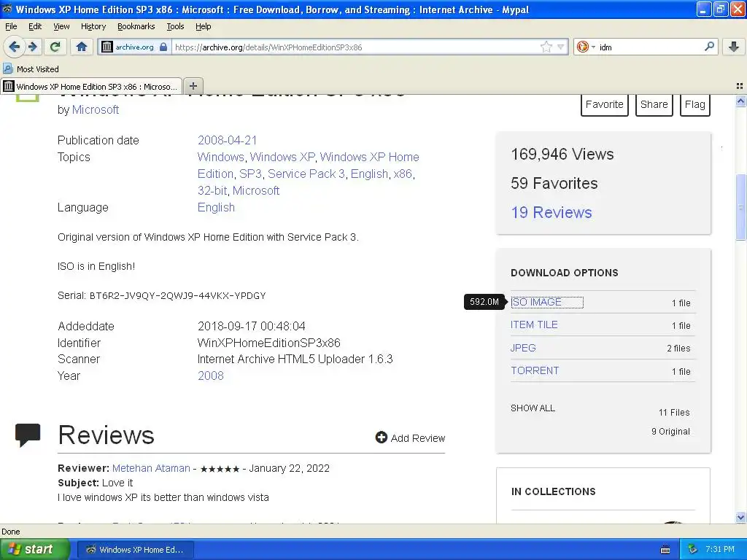Click the taskbar clock 7:31 PM
This screenshot has width=747, height=560.
point(720,549)
